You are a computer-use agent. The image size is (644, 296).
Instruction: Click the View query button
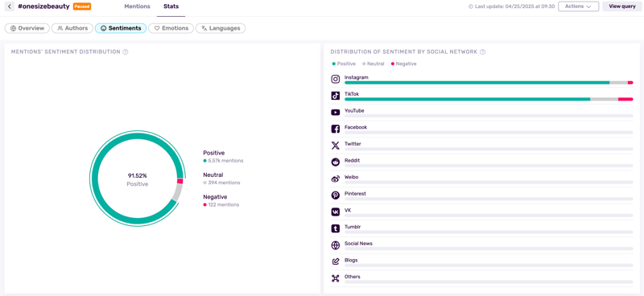tap(622, 6)
